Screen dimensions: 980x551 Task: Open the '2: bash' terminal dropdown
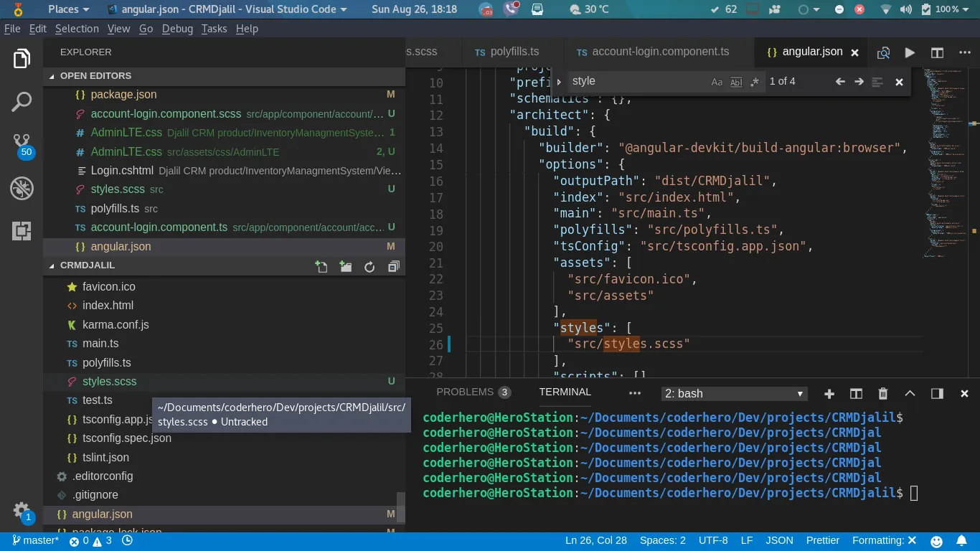[x=733, y=394]
